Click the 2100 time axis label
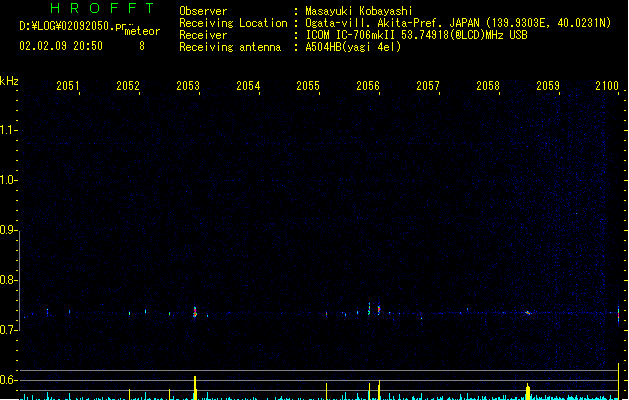This screenshot has height=400, width=629. 607,86
